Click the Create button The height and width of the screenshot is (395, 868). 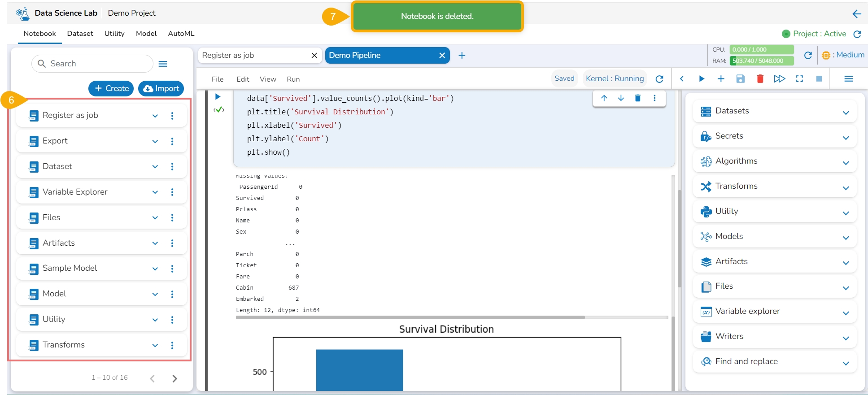[x=111, y=89]
